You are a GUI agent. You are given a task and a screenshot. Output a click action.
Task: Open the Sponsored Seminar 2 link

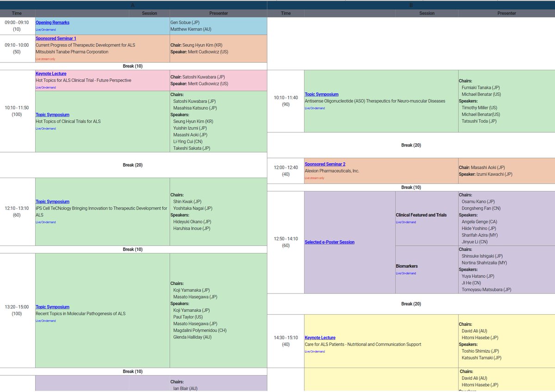point(325,164)
